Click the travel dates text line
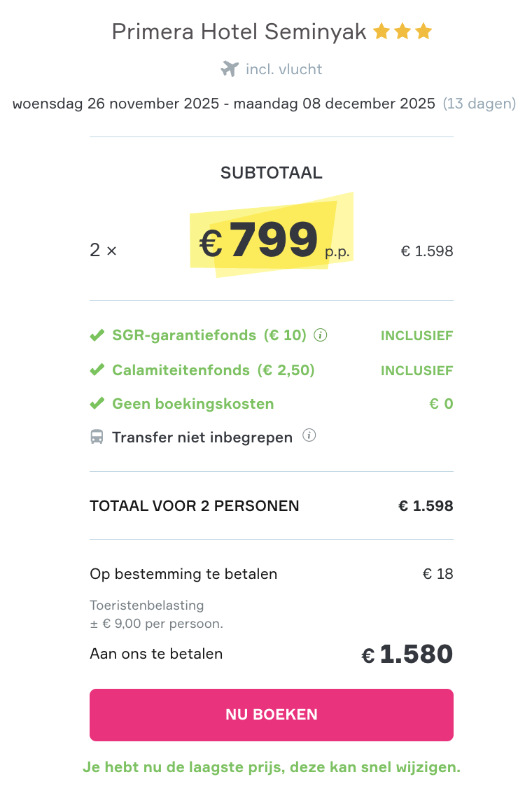532x791 pixels. (x=224, y=104)
